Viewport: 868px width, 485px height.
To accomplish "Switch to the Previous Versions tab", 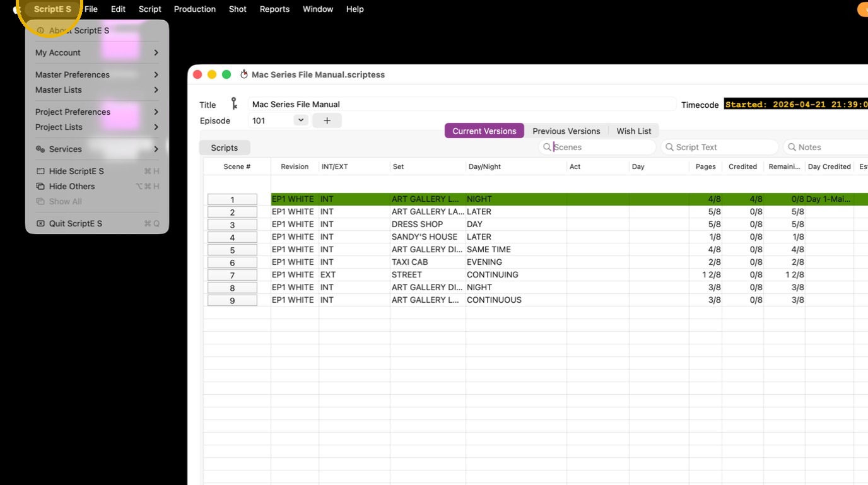I will tap(566, 131).
